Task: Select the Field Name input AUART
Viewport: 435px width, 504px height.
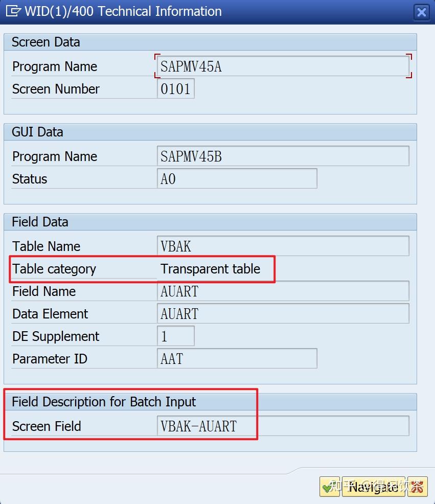Action: (x=282, y=291)
